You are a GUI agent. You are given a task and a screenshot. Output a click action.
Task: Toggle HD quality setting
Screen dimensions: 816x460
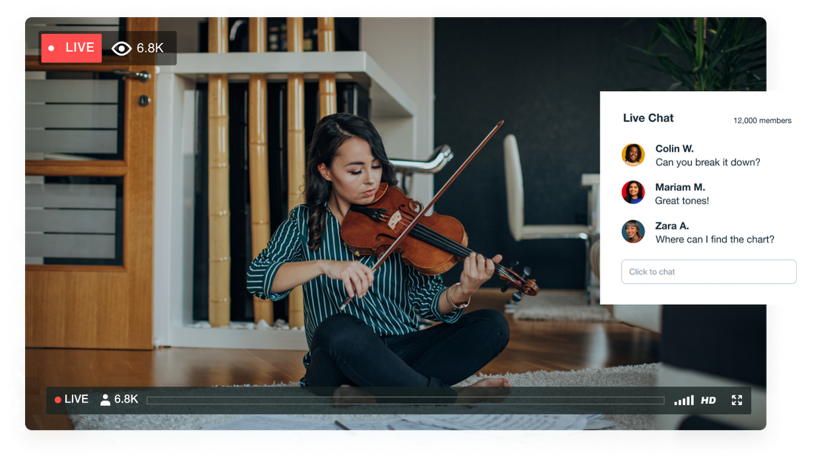click(708, 400)
